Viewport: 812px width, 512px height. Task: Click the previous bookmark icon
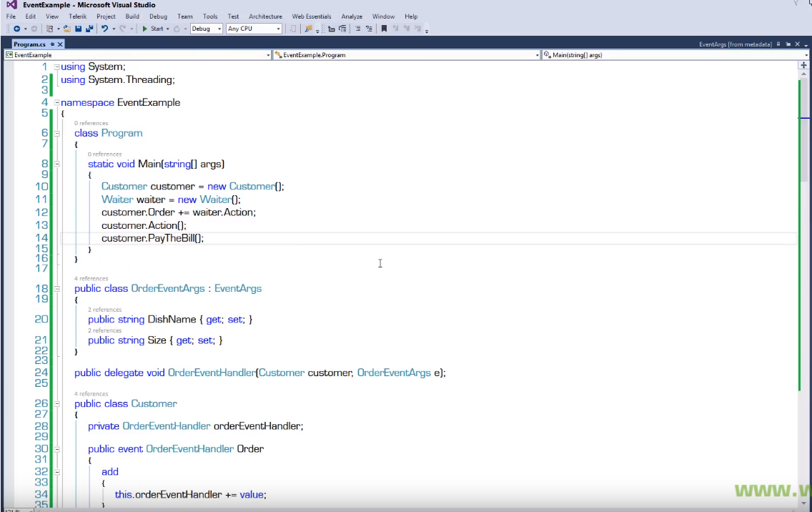396,29
